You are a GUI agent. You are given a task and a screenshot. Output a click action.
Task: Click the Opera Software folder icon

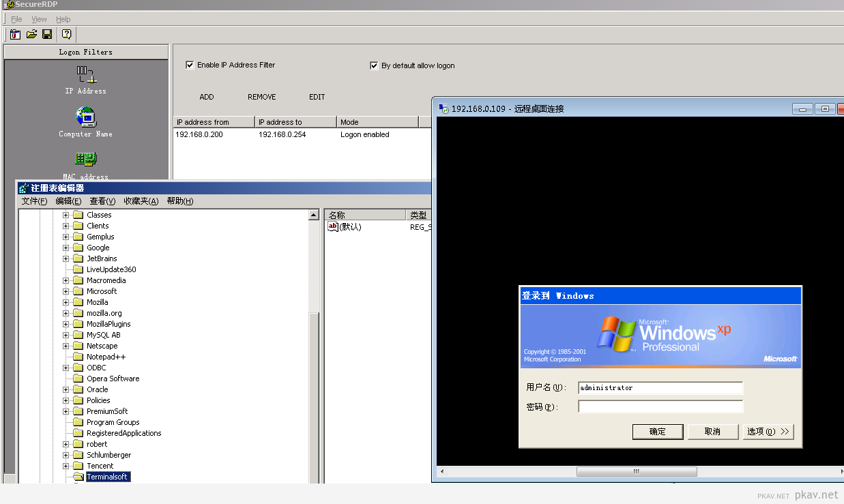click(78, 379)
